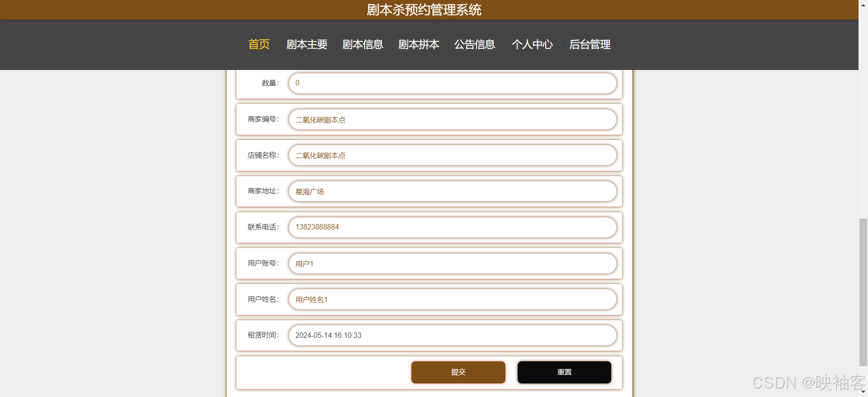Open the 剧本信息 section

(x=363, y=44)
